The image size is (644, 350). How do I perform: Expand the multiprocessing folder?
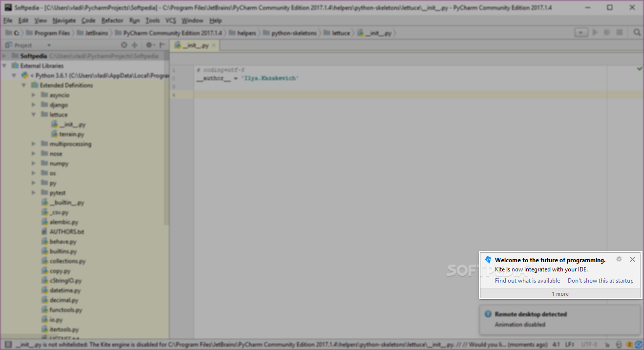tap(34, 144)
